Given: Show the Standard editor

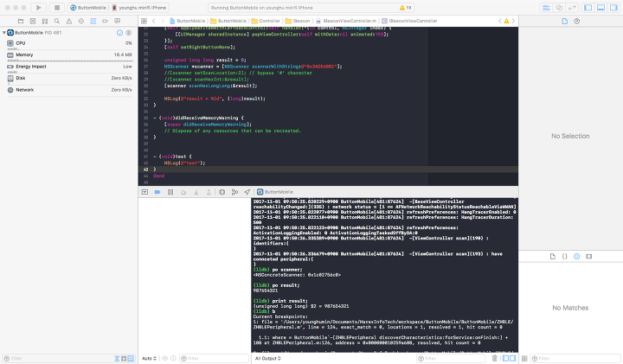Looking at the screenshot, I should pos(546,8).
